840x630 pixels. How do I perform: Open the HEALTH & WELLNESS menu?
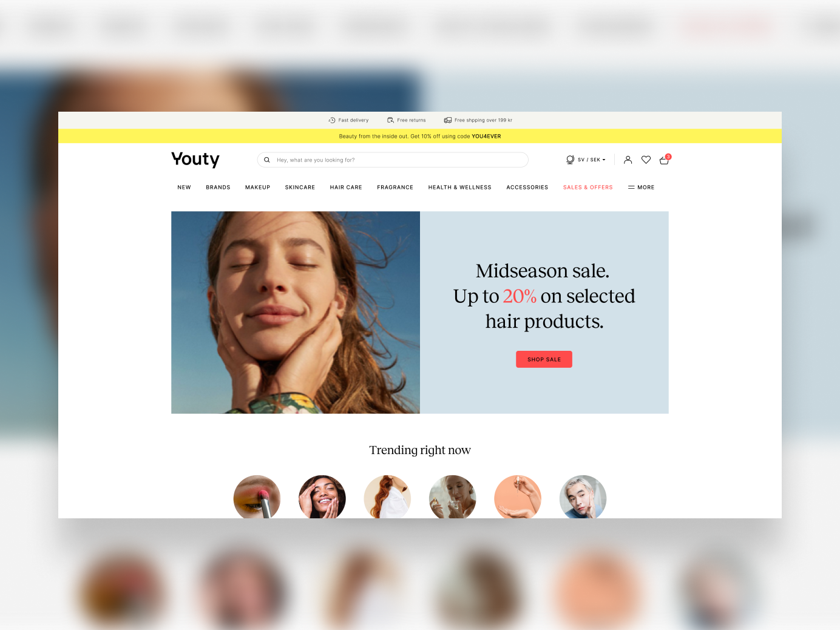point(459,188)
